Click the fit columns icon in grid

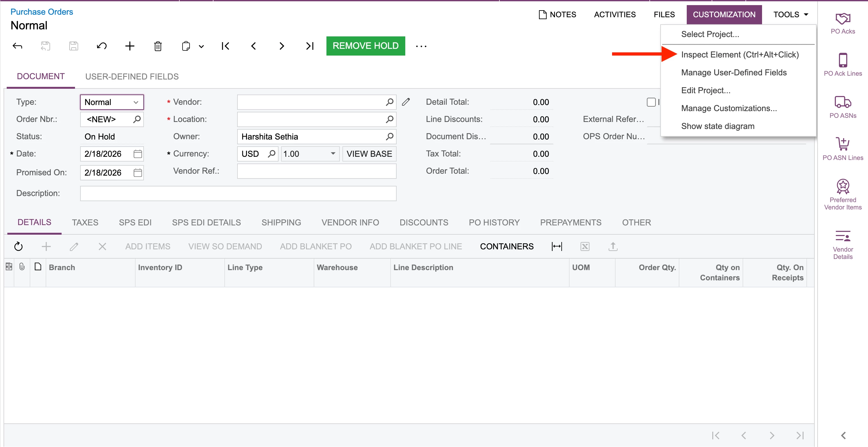[x=557, y=246]
